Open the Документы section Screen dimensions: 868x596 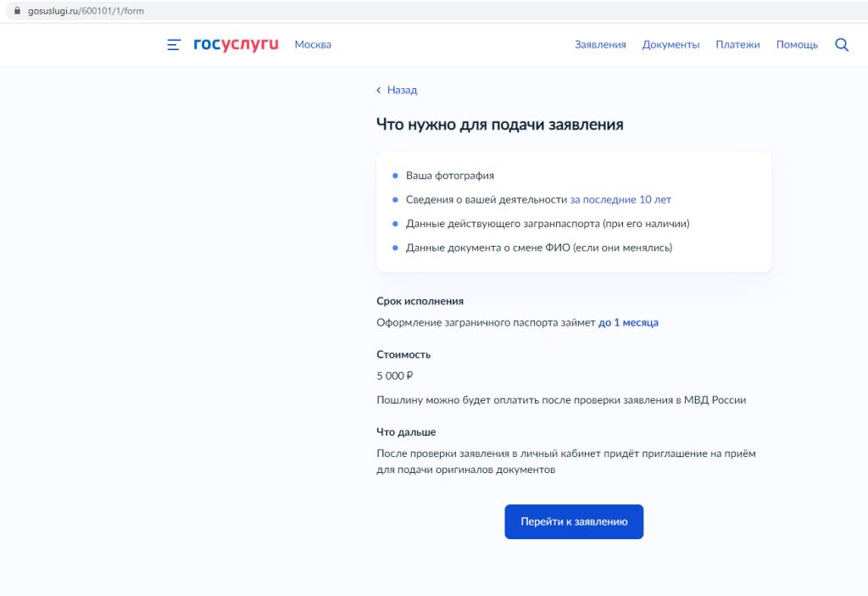pyautogui.click(x=670, y=44)
